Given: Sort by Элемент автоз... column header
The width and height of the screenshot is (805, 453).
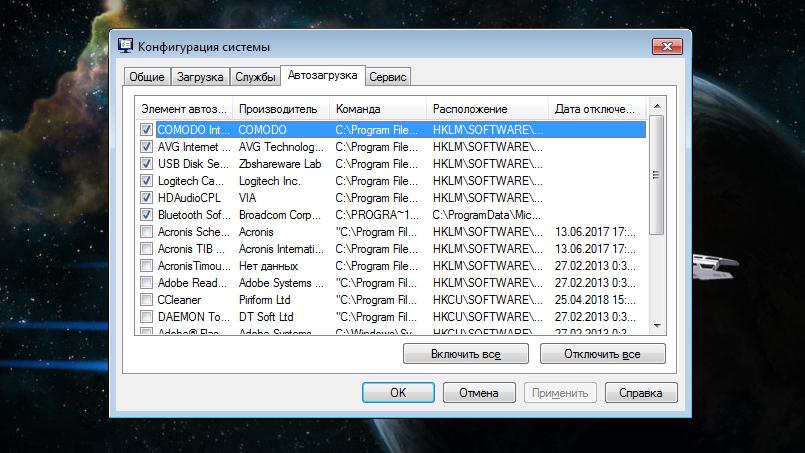Looking at the screenshot, I should click(x=184, y=109).
